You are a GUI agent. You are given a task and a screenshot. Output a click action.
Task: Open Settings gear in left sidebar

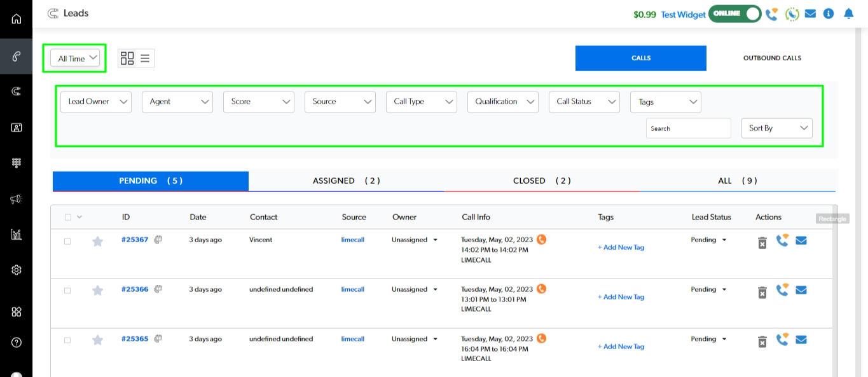pos(17,270)
